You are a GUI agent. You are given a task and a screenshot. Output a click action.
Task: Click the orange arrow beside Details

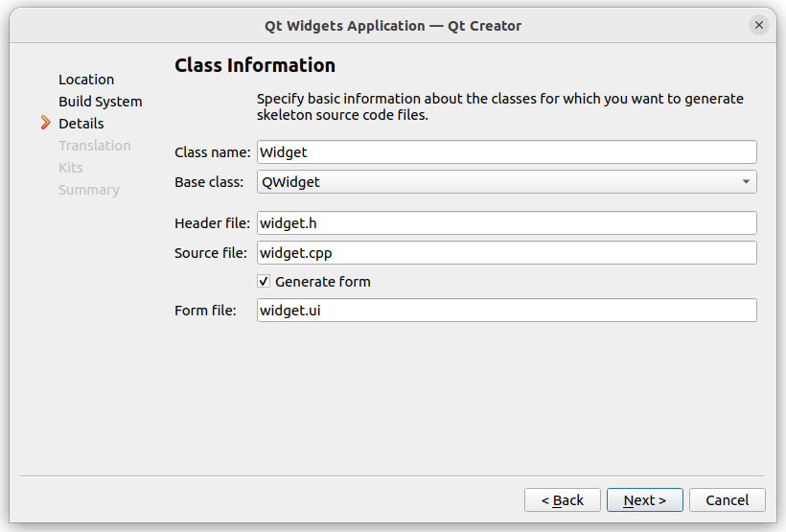(x=46, y=123)
